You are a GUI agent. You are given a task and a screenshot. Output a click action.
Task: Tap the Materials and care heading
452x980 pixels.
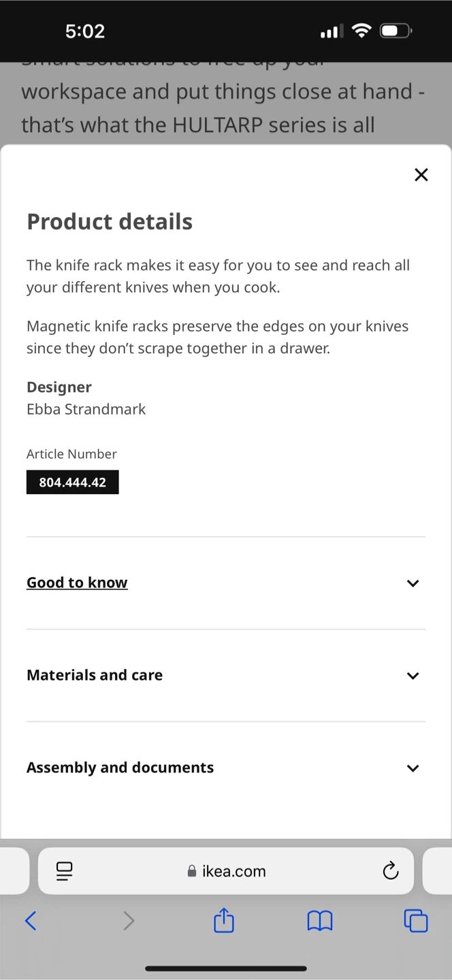pos(95,675)
